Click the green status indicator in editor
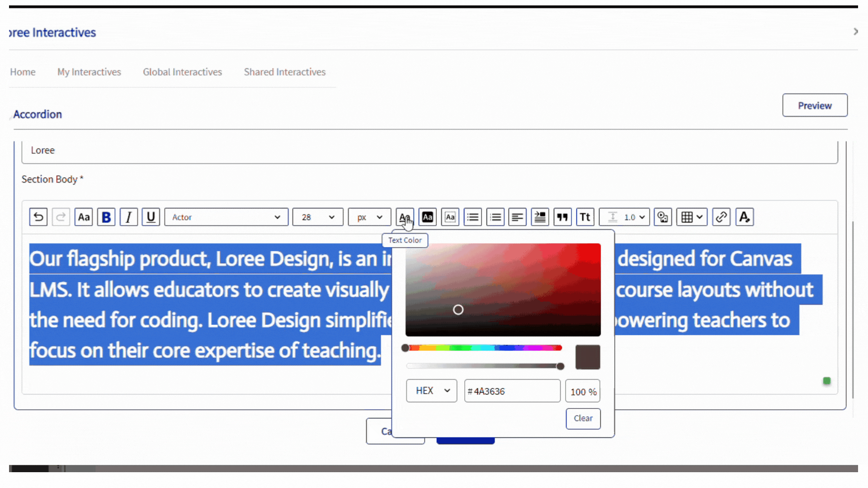Image resolution: width=868 pixels, height=488 pixels. (827, 381)
